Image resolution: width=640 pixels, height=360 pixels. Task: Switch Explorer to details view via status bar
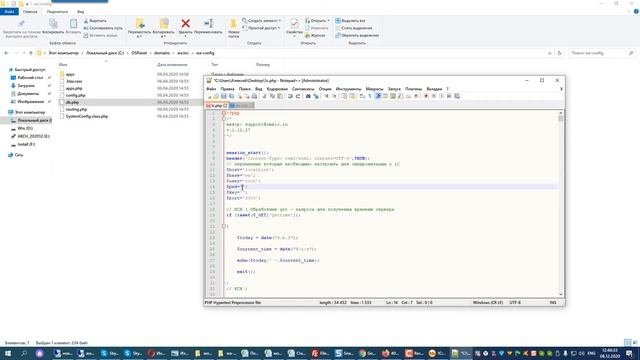pos(628,342)
